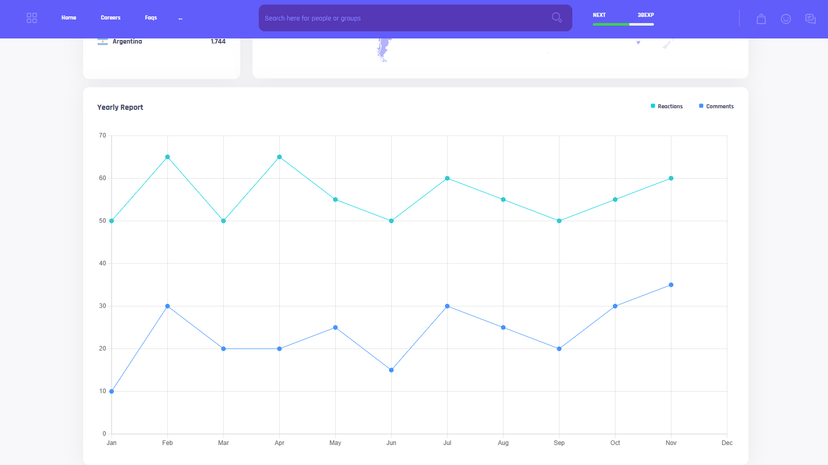Viewport: 828px width, 465px height.
Task: Click Comments data point for Feb
Action: tap(167, 306)
